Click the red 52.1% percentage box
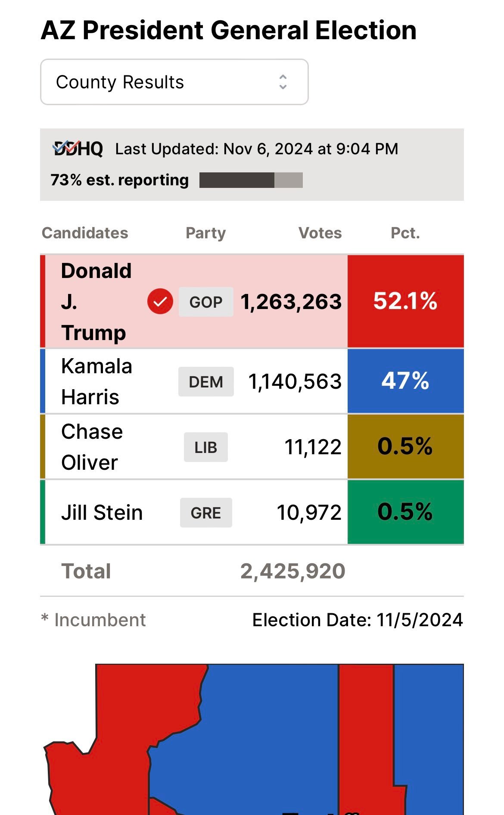Viewport: 504px width, 815px height. [x=405, y=301]
